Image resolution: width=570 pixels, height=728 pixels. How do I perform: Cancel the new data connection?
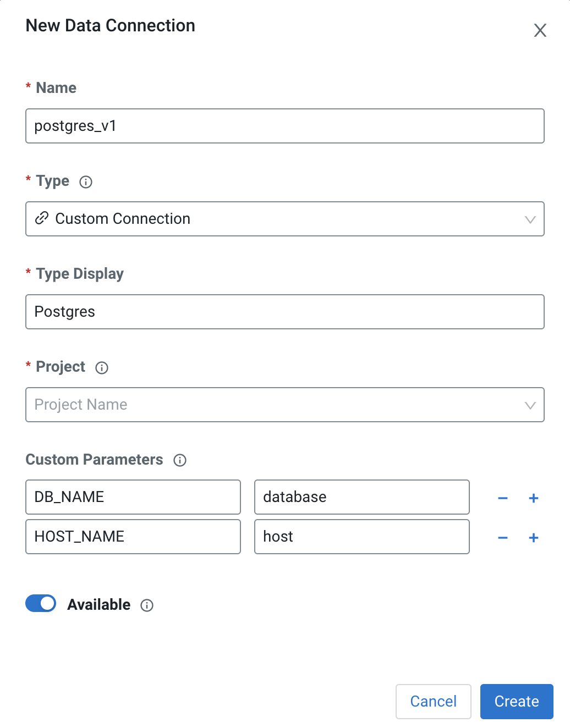[x=433, y=701]
